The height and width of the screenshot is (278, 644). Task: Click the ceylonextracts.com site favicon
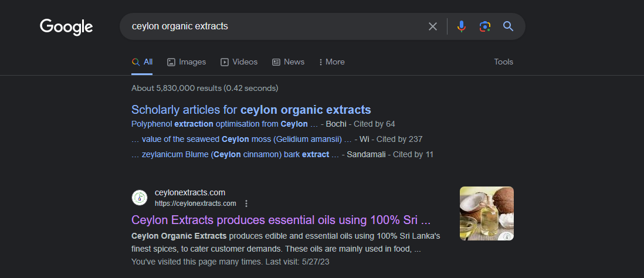coord(140,198)
